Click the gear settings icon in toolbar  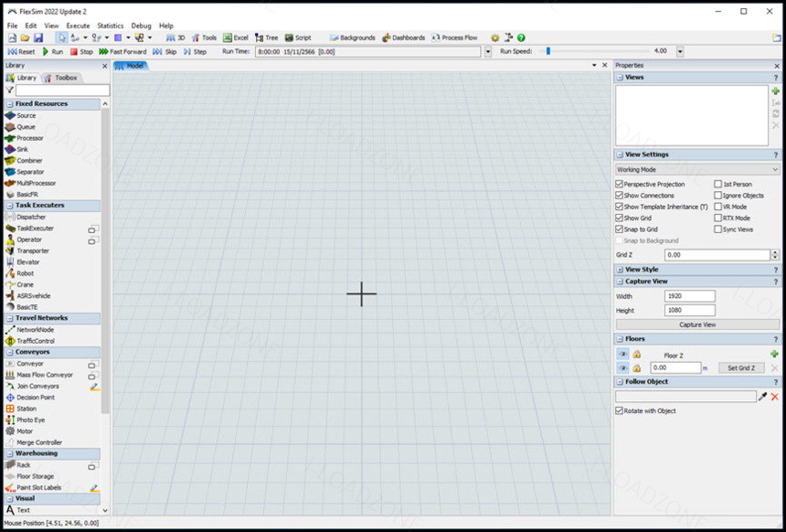click(494, 37)
